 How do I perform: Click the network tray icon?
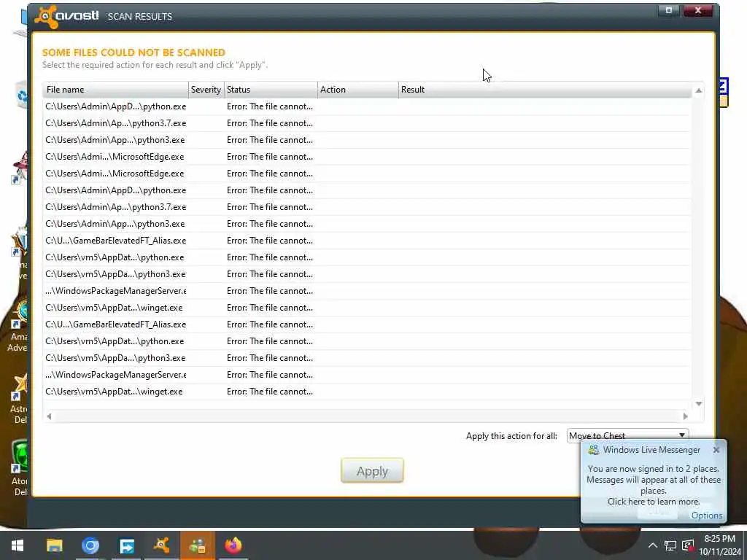[x=670, y=545]
